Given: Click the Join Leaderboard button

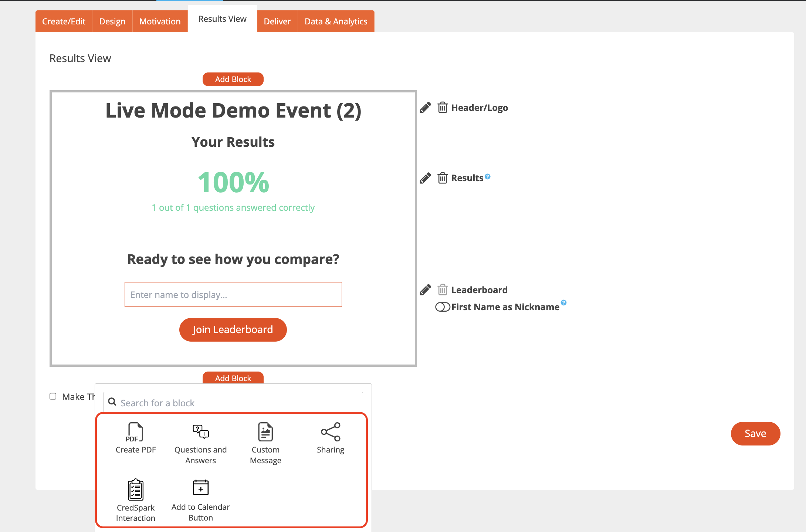Looking at the screenshot, I should 233,329.
